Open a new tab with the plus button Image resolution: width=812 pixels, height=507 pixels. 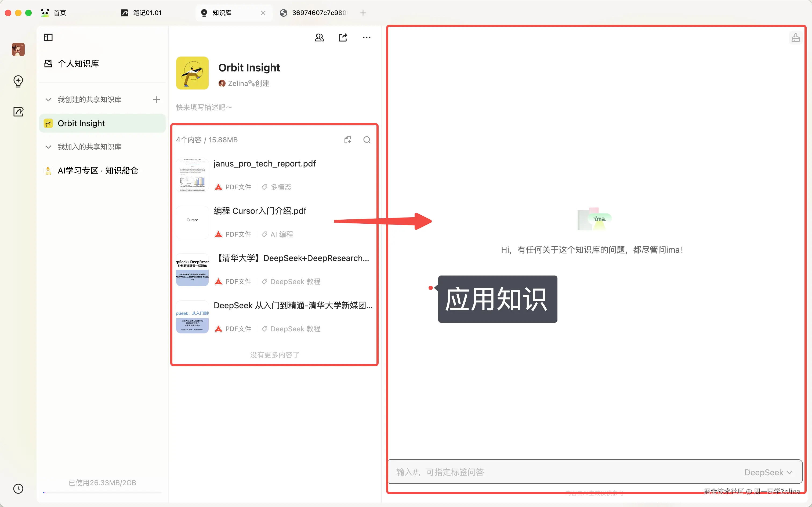[x=363, y=13]
